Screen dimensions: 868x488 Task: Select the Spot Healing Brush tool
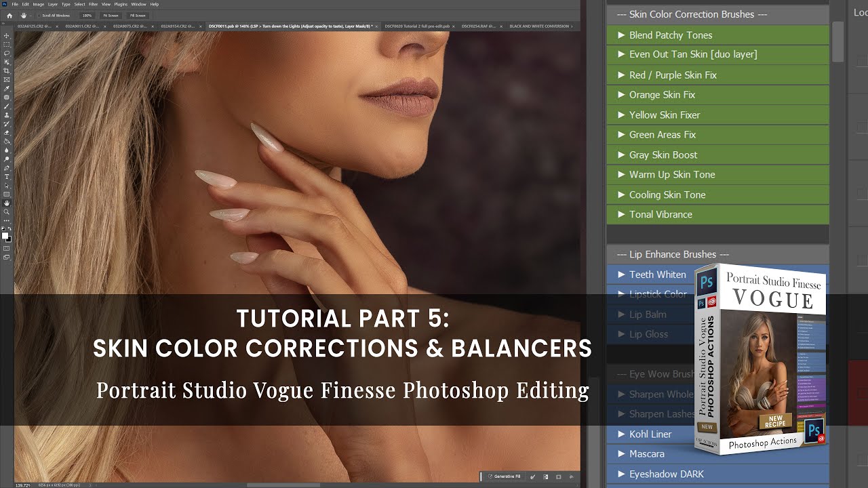7,96
